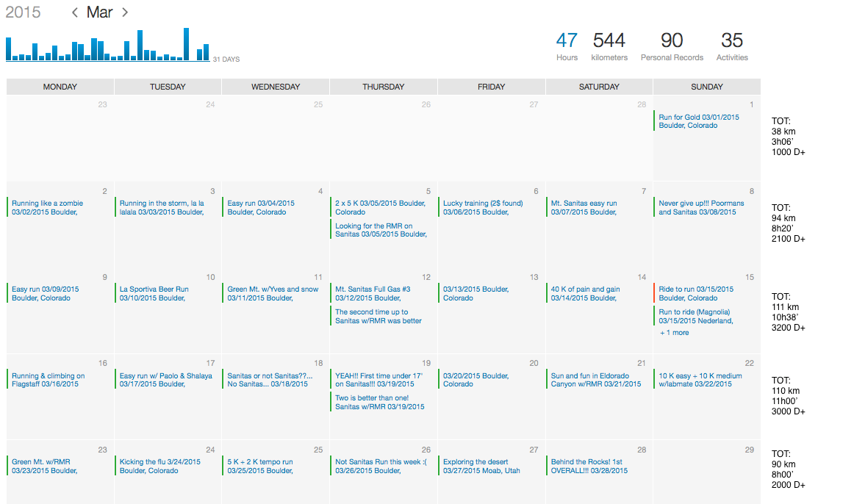Screen dimensions: 854x504
Task: Select the 47 Hours stat
Action: point(567,46)
